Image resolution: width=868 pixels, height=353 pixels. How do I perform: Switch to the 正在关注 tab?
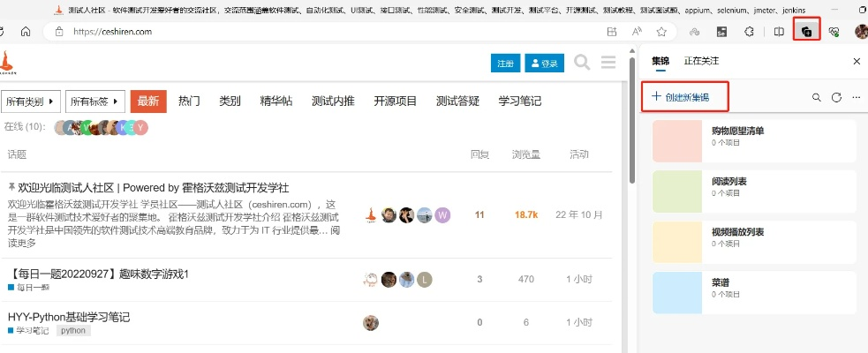tap(701, 61)
